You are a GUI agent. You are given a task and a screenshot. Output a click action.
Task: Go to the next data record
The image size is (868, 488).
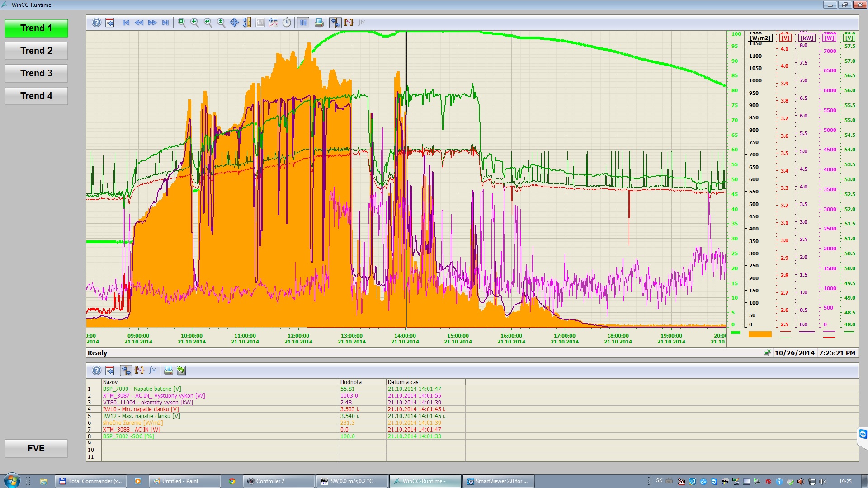click(152, 23)
